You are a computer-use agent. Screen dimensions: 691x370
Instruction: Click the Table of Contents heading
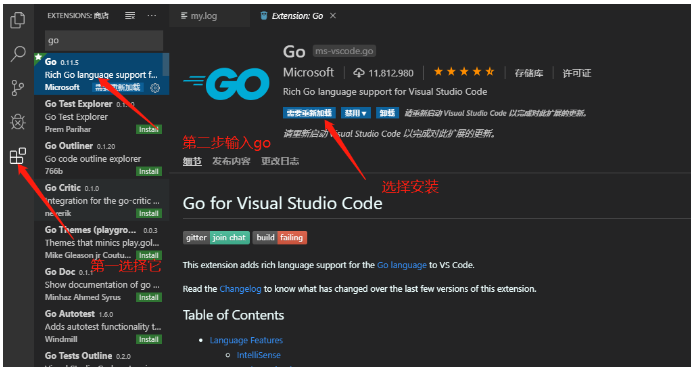(x=233, y=315)
